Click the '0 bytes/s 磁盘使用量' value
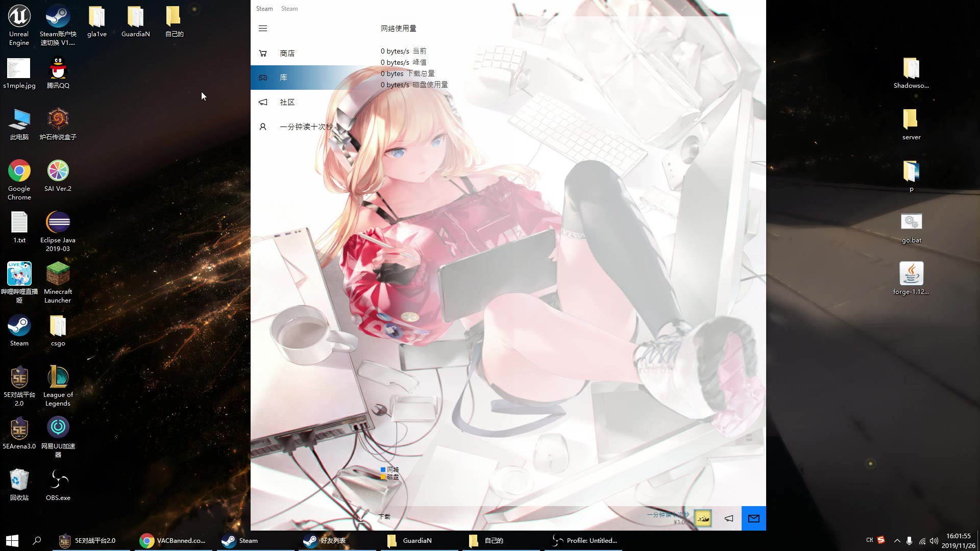Screen dimensions: 980x551 [414, 85]
